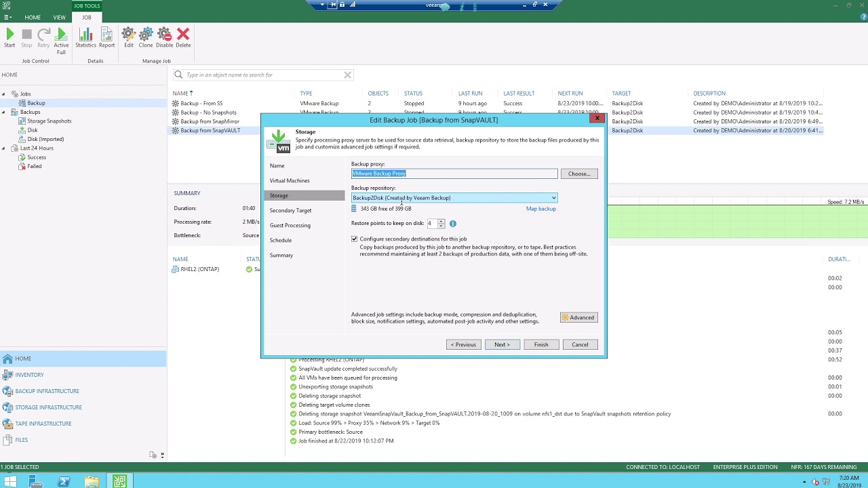Close the Edit Backup Job dialog

(597, 119)
